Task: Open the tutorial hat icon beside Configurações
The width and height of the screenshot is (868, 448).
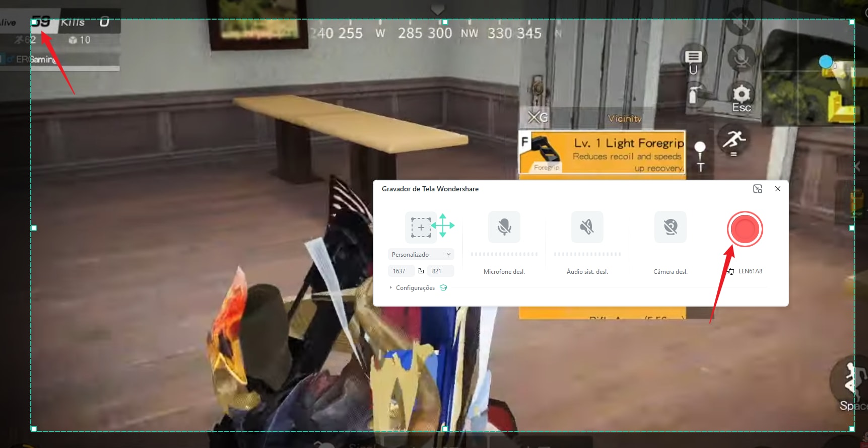Action: point(443,288)
